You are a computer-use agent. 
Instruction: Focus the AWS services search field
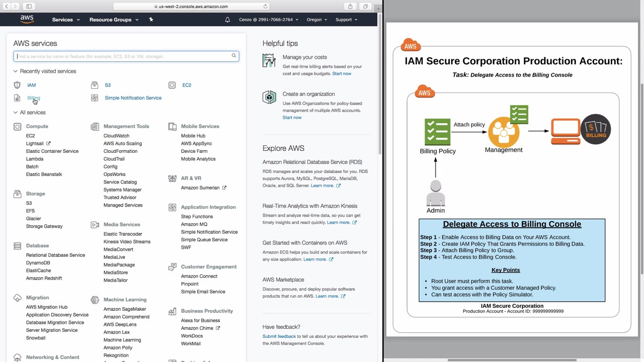coord(126,56)
